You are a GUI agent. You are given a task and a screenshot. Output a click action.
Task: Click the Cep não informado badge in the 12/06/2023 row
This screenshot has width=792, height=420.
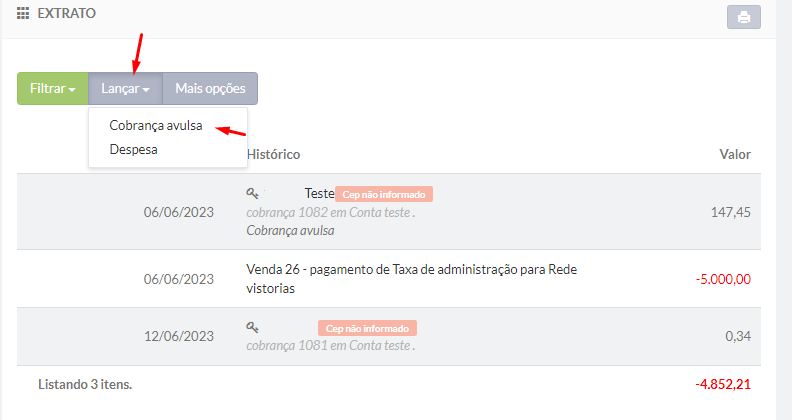coord(367,328)
